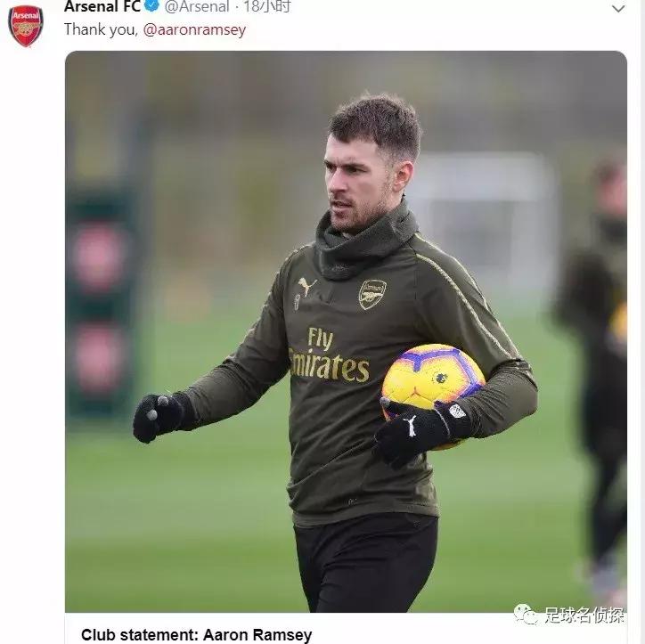This screenshot has width=645, height=644.
Task: Click the @Arsenal handle
Action: 196,6
